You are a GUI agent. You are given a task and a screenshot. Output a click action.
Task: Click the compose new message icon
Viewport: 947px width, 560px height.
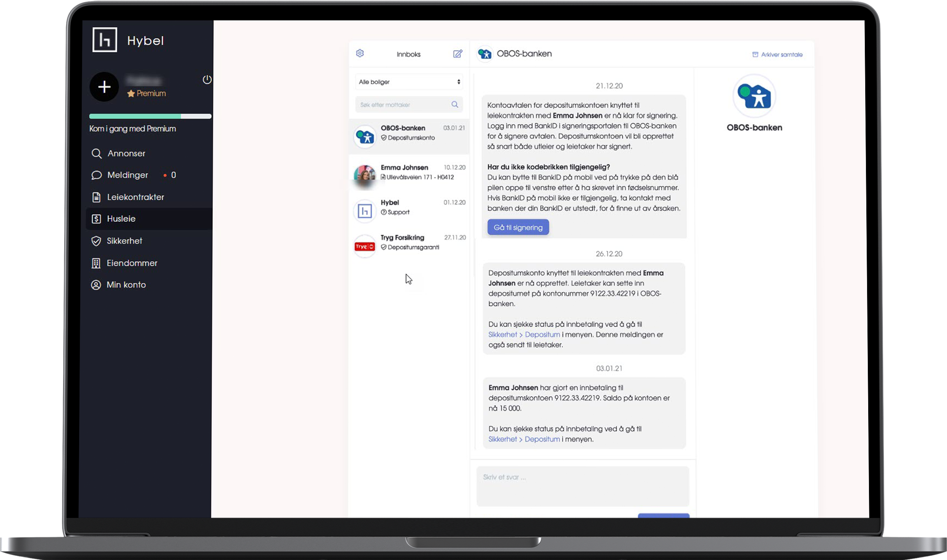457,54
